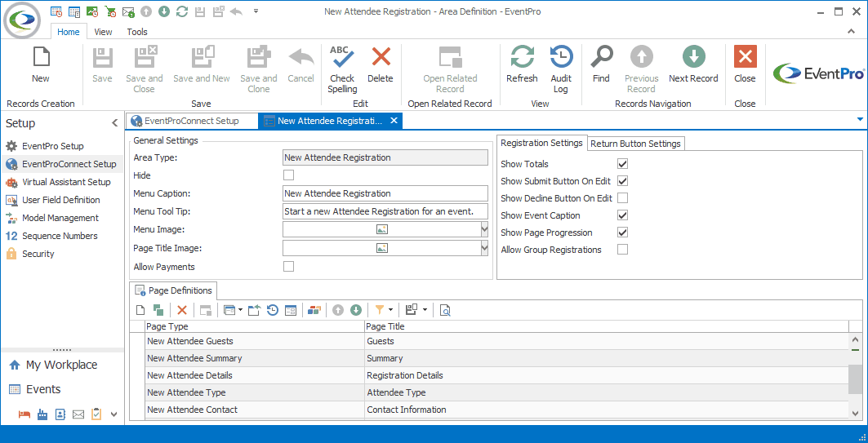This screenshot has width=868, height=443.
Task: Click the New record button
Action: point(40,64)
